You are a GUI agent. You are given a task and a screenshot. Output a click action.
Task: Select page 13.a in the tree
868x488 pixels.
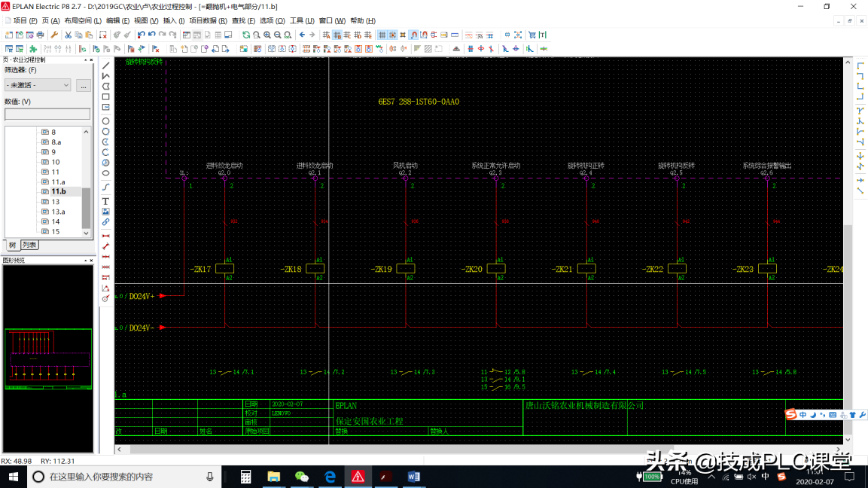[x=58, y=212]
